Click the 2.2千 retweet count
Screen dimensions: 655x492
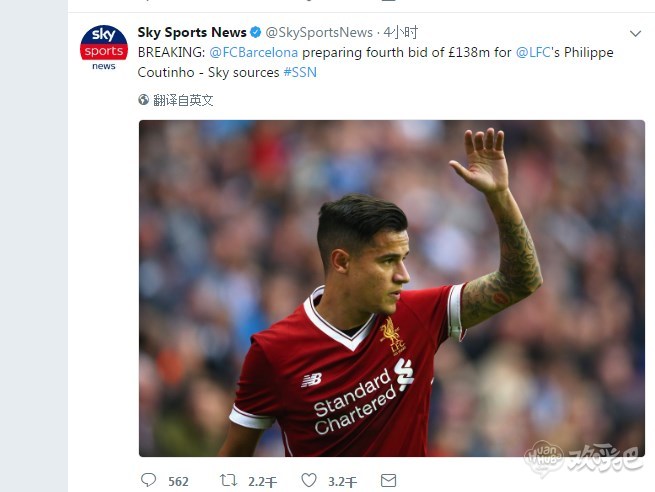262,482
